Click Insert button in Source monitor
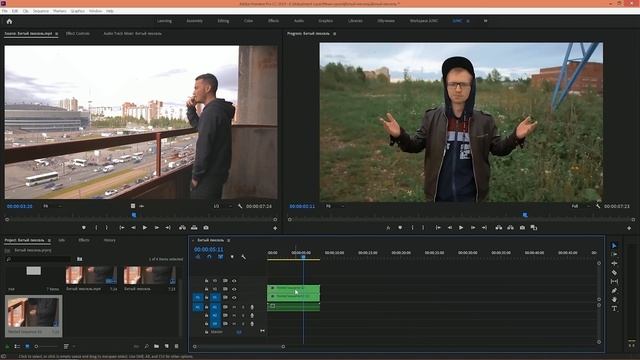The image size is (640, 360). tap(182, 228)
